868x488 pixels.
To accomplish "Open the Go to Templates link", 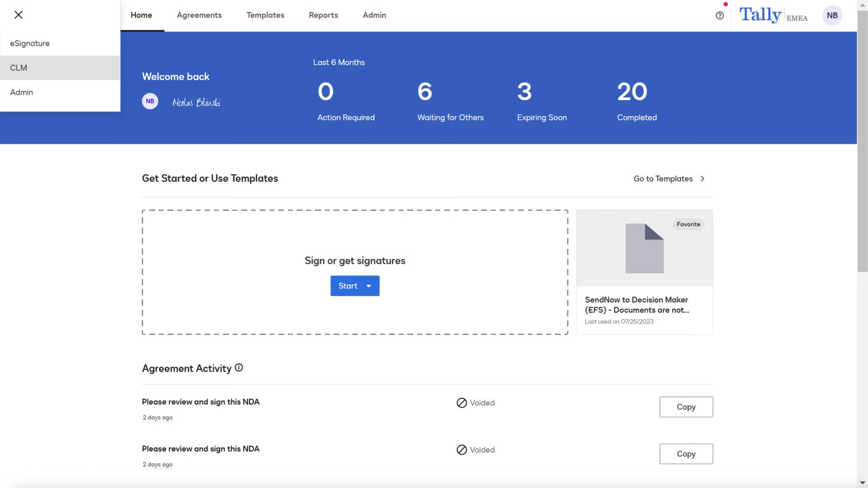I will point(663,178).
